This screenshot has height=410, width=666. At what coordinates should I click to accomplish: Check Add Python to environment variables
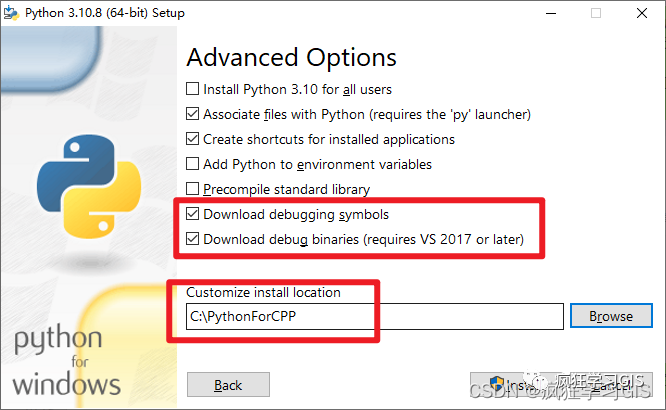192,164
